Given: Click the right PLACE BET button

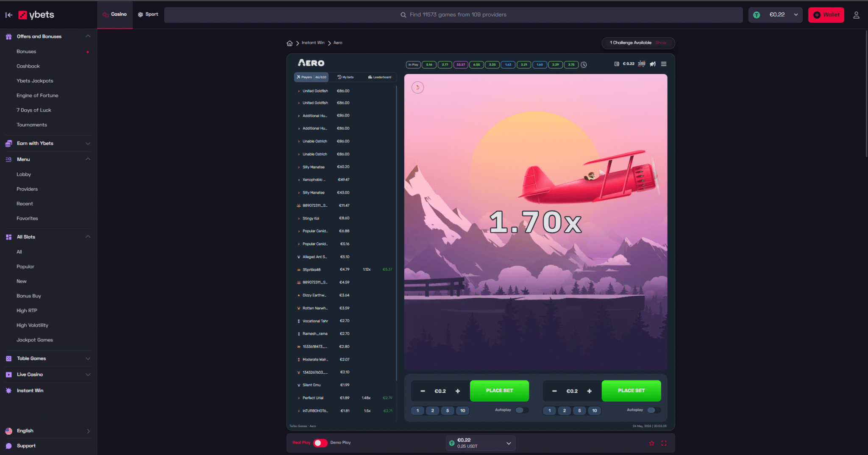Looking at the screenshot, I should point(631,391).
